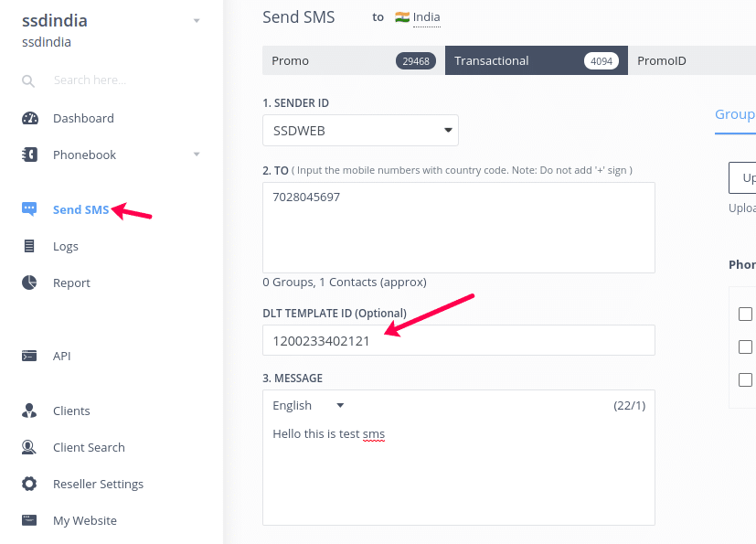Open the API section
756x544 pixels.
click(x=62, y=356)
